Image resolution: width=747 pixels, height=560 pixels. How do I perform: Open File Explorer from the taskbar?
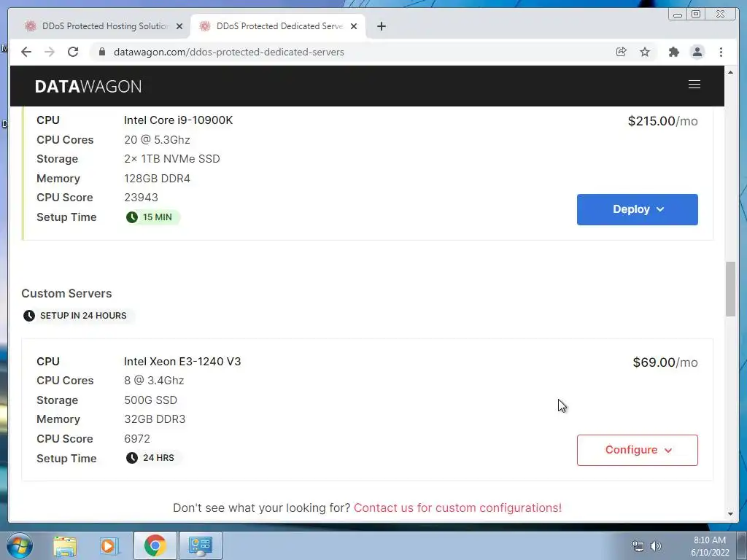coord(65,545)
